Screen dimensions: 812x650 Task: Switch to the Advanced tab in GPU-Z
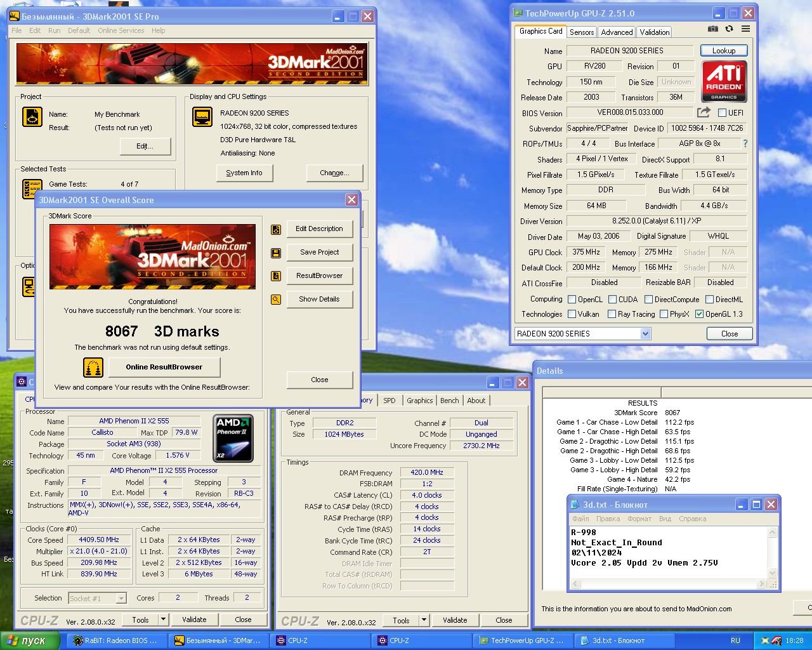(x=617, y=32)
